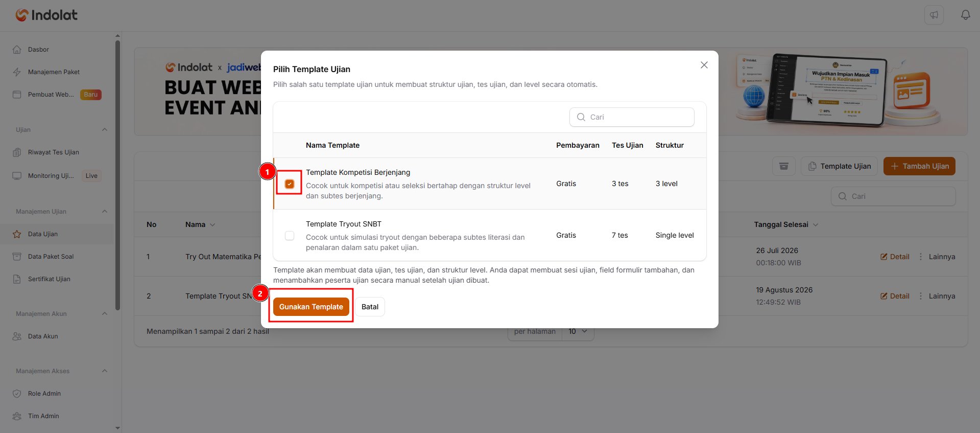This screenshot has width=980, height=433.
Task: Sort by Tanggal Selesai column chevron
Action: pos(816,225)
